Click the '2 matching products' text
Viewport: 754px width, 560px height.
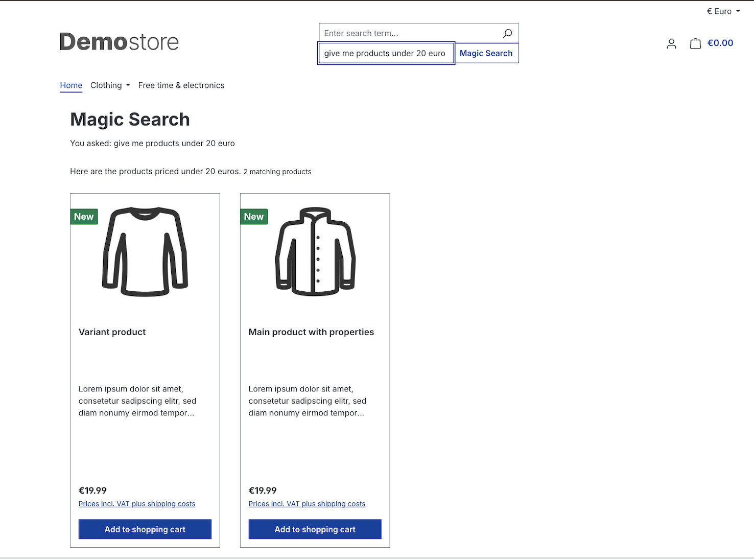277,172
